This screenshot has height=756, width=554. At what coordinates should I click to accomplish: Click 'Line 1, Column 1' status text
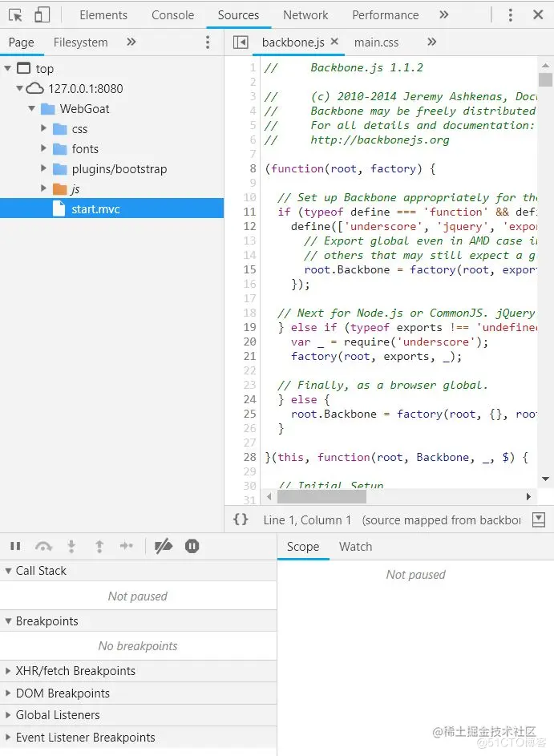pos(306,520)
